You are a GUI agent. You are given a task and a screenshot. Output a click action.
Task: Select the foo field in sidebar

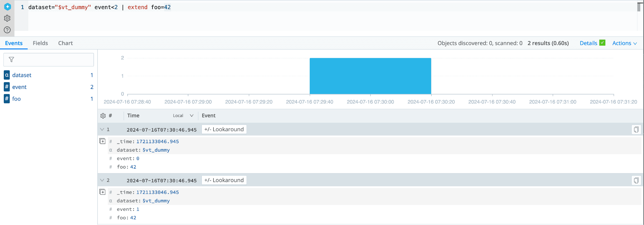[16, 99]
